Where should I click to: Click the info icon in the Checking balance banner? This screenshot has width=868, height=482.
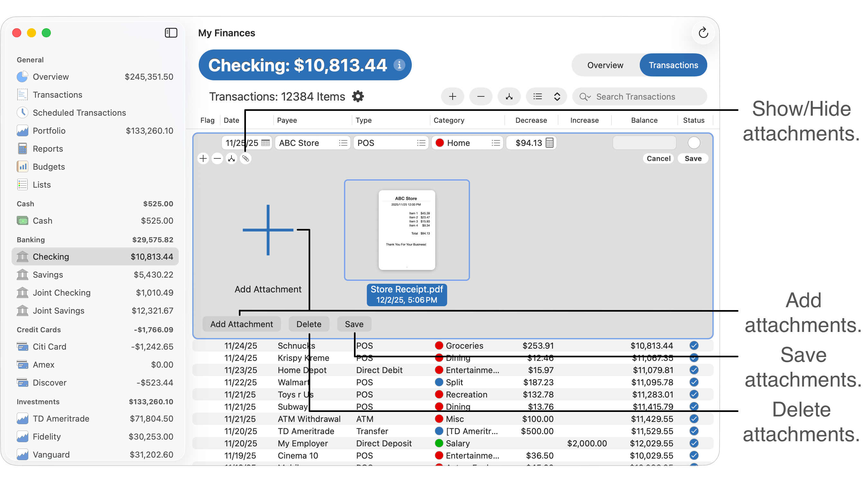pyautogui.click(x=399, y=65)
